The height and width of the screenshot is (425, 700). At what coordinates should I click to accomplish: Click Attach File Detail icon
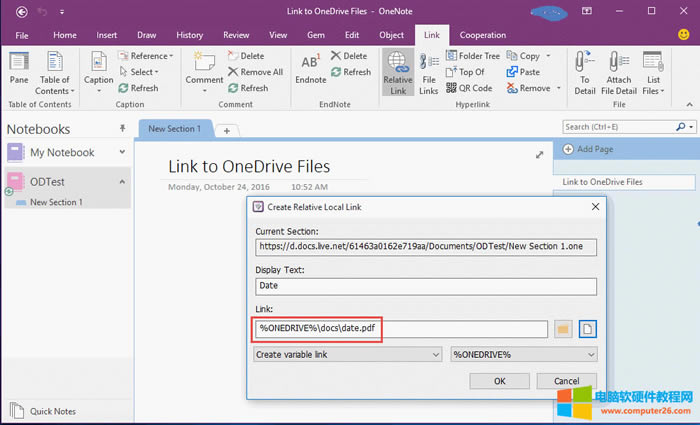pos(619,72)
